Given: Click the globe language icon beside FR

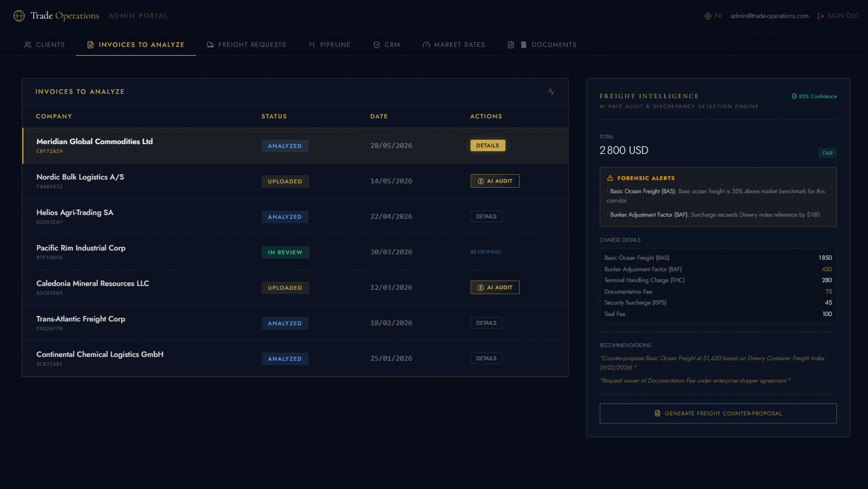Looking at the screenshot, I should (708, 16).
